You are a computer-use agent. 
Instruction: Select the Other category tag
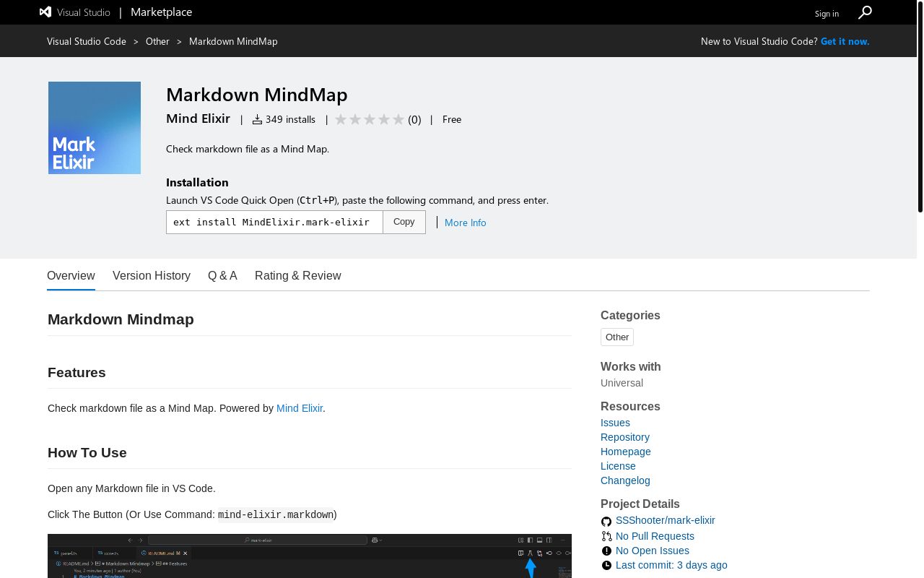(x=617, y=337)
